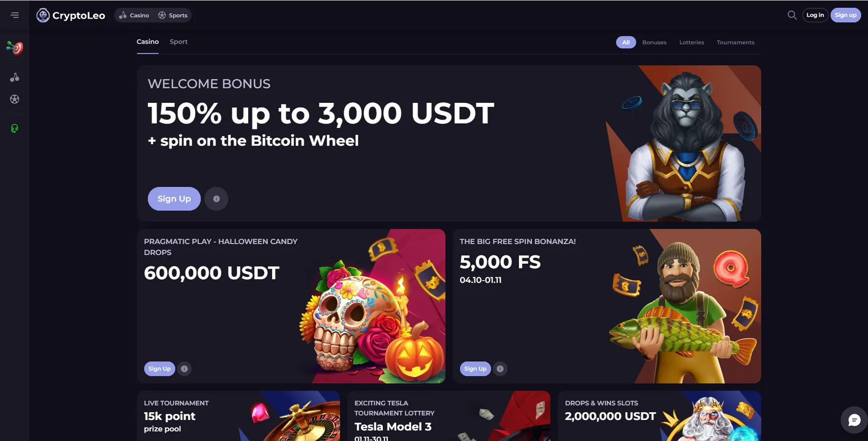Select the Casino header navigation item
Viewport: 868px width, 441px height.
coord(134,15)
